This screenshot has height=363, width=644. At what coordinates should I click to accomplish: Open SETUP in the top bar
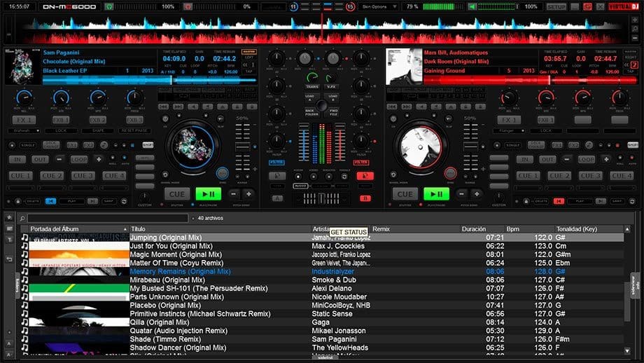tap(556, 6)
